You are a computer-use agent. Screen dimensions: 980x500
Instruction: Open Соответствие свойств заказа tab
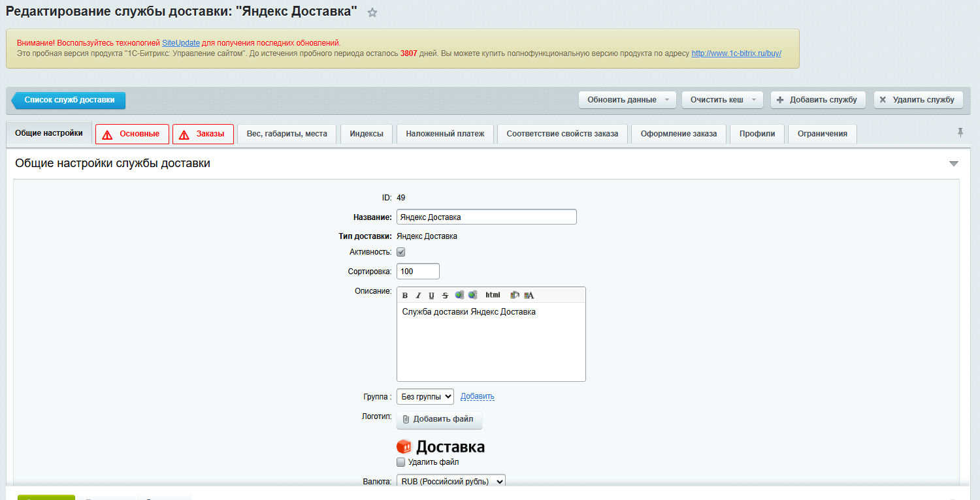(563, 134)
